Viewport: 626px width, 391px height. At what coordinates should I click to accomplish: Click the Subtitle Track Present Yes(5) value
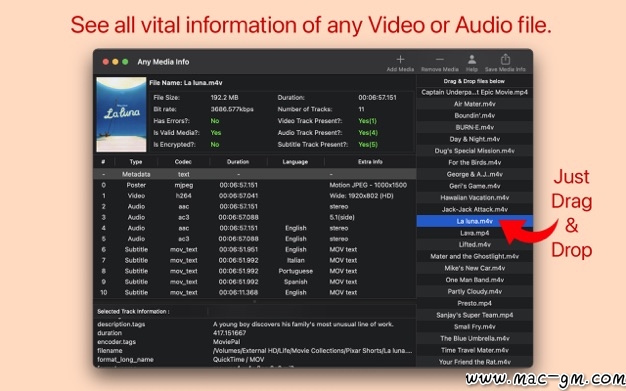tap(368, 145)
